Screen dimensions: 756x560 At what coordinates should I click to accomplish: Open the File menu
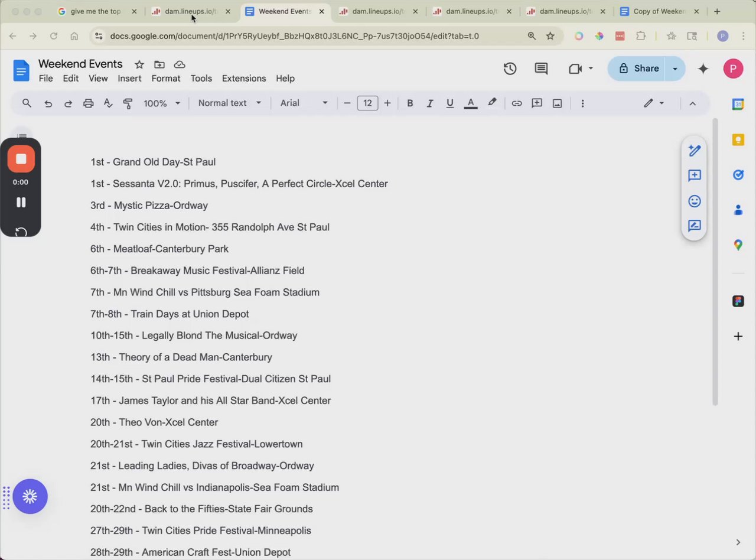[45, 79]
